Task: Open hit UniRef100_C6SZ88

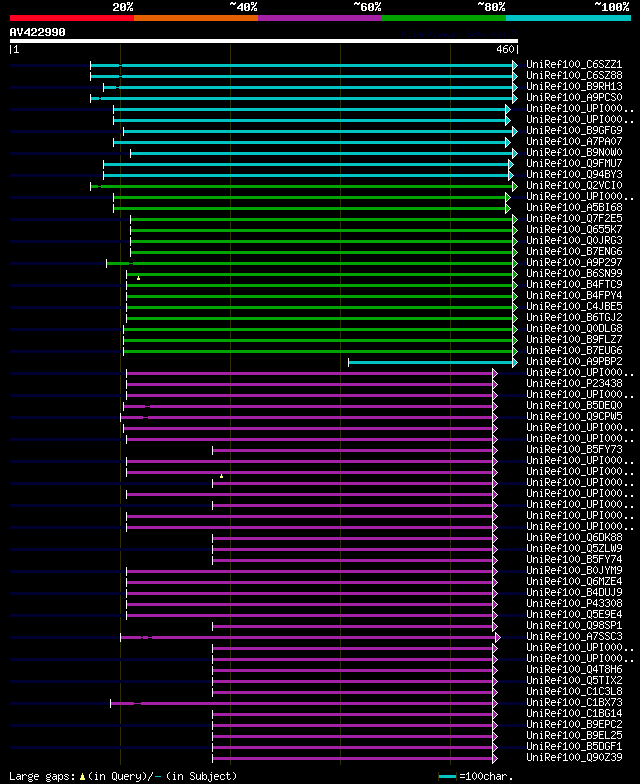Action: point(574,76)
